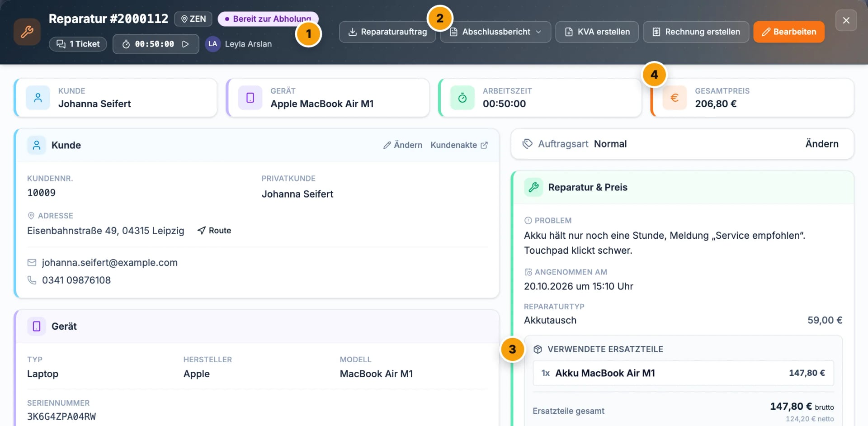The height and width of the screenshot is (426, 868).
Task: Click the green timer icon in Arbeitszeit card
Action: pyautogui.click(x=462, y=98)
